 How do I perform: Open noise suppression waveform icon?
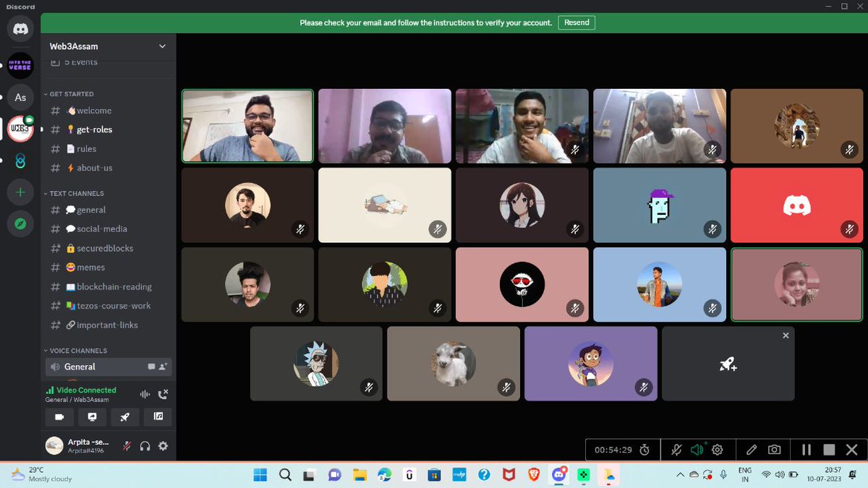145,394
